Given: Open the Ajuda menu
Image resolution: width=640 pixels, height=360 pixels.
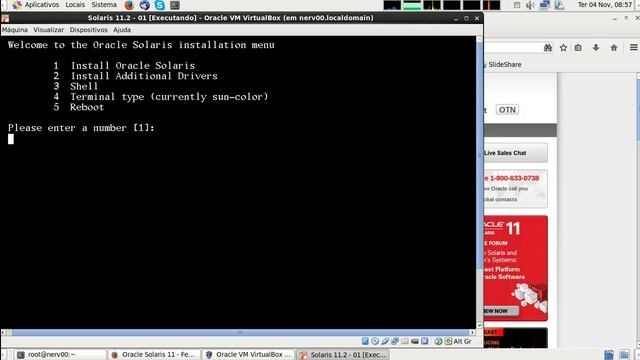Looking at the screenshot, I should [x=122, y=30].
